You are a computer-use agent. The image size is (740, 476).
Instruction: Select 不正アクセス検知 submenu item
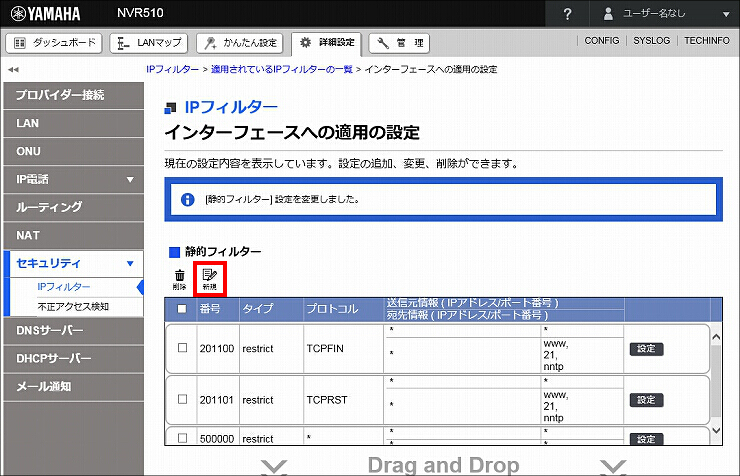tap(73, 307)
